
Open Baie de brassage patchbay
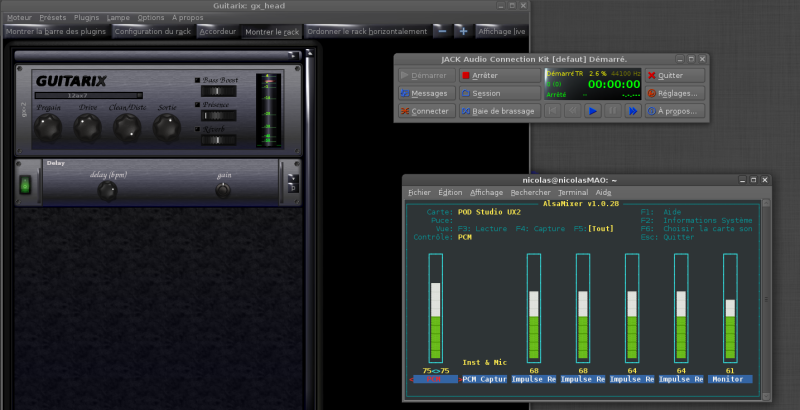point(499,111)
